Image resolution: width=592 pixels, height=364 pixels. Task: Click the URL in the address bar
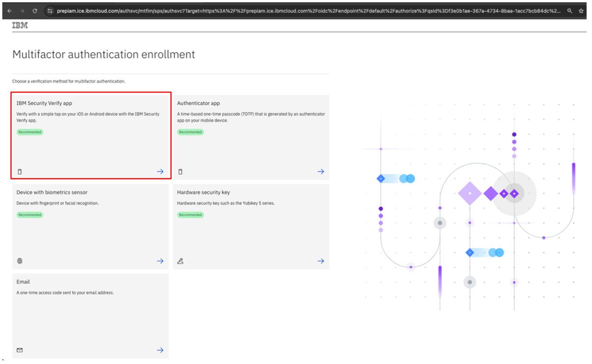click(308, 11)
